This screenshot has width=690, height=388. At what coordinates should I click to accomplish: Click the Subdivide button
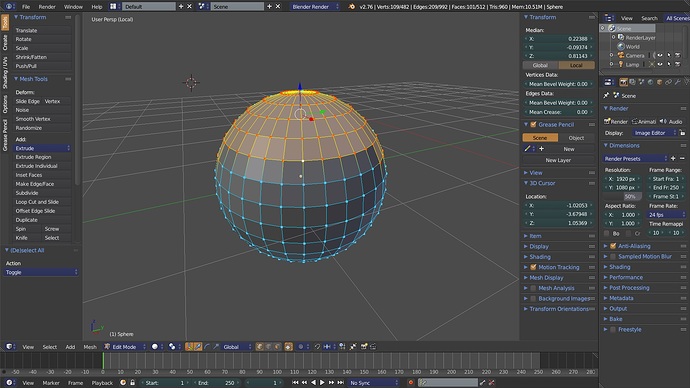[42, 193]
